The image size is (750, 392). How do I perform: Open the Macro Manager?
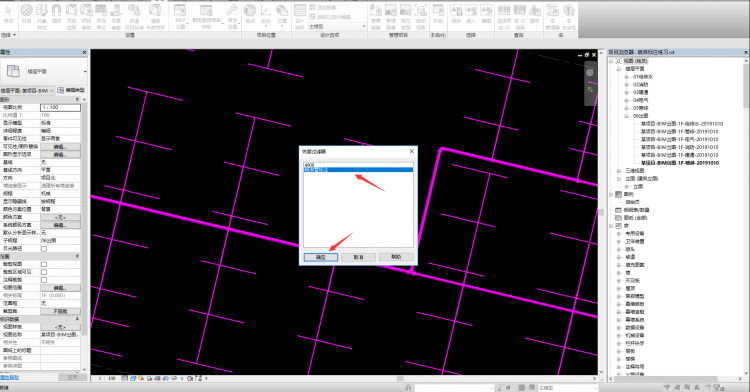pyautogui.click(x=552, y=16)
